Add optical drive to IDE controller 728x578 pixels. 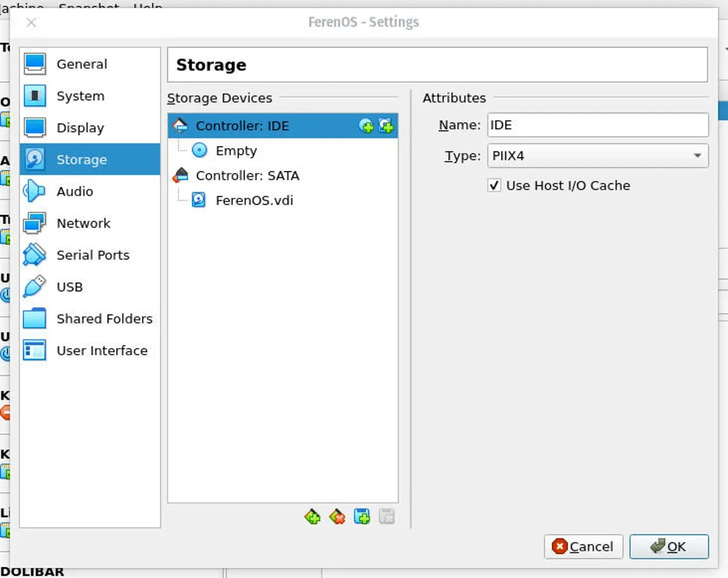tap(366, 126)
